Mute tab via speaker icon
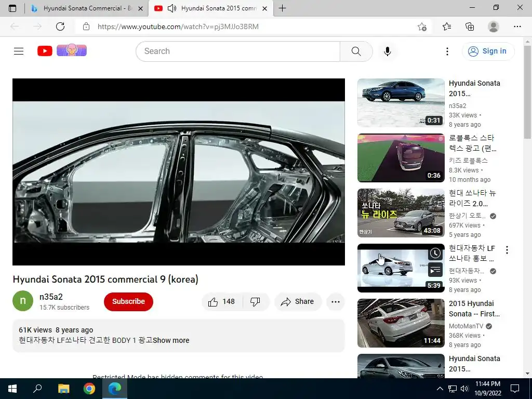532x399 pixels. [x=172, y=8]
